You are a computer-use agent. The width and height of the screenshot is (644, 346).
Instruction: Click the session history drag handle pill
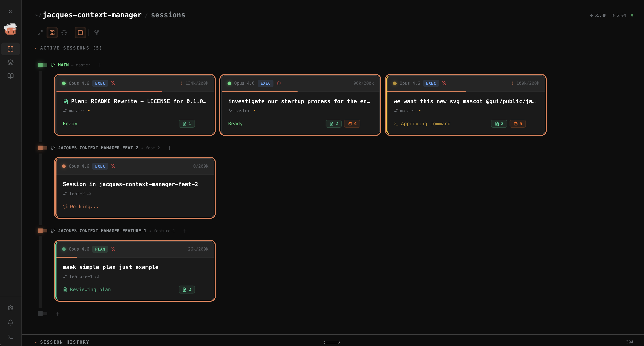332,342
